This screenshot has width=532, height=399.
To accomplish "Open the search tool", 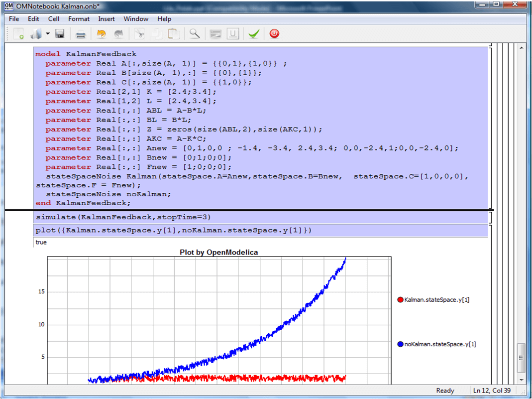I will point(195,33).
